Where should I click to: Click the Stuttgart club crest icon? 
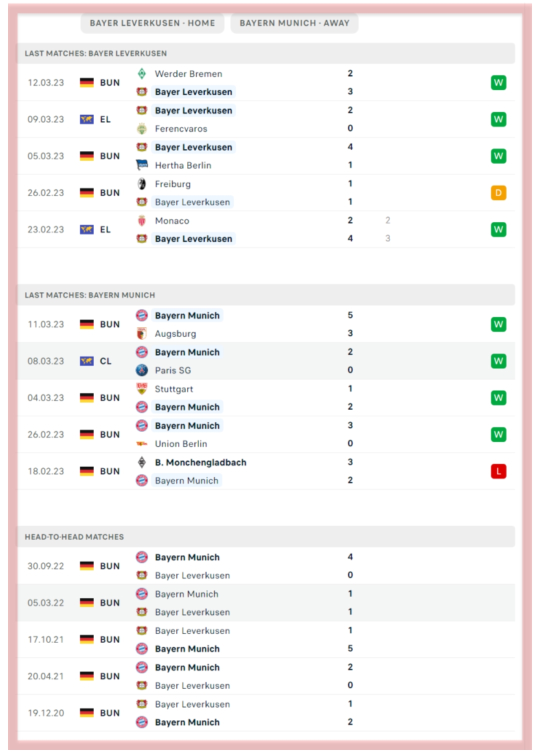pos(142,388)
